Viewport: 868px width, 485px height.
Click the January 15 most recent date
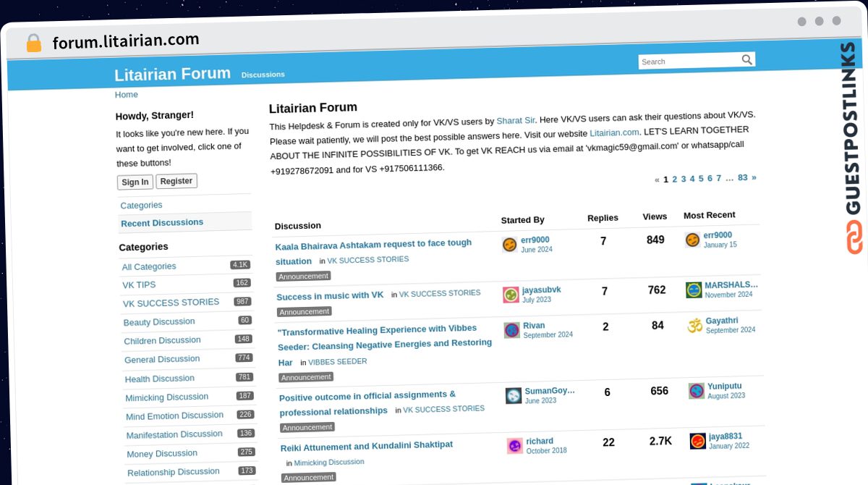[720, 245]
